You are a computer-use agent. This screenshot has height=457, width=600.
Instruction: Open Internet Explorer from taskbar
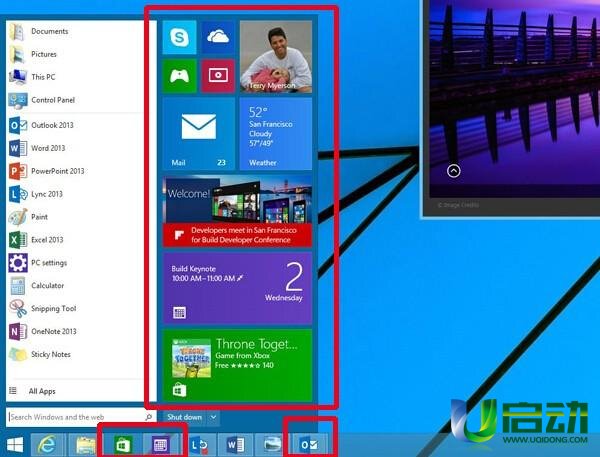[47, 445]
